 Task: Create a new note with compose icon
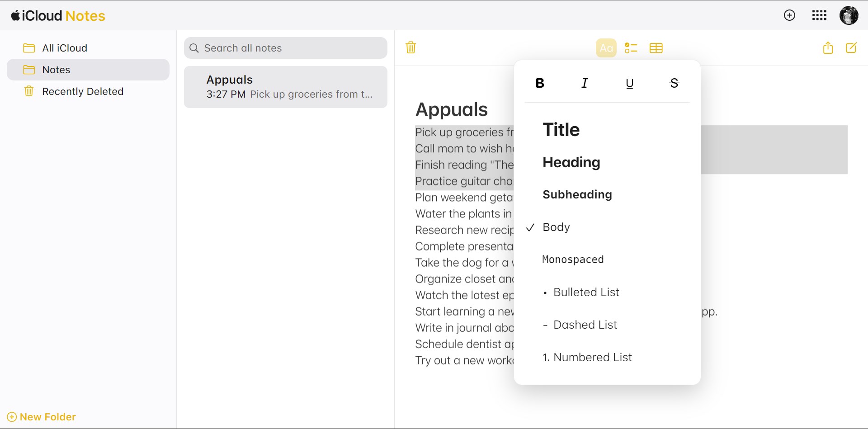(851, 47)
